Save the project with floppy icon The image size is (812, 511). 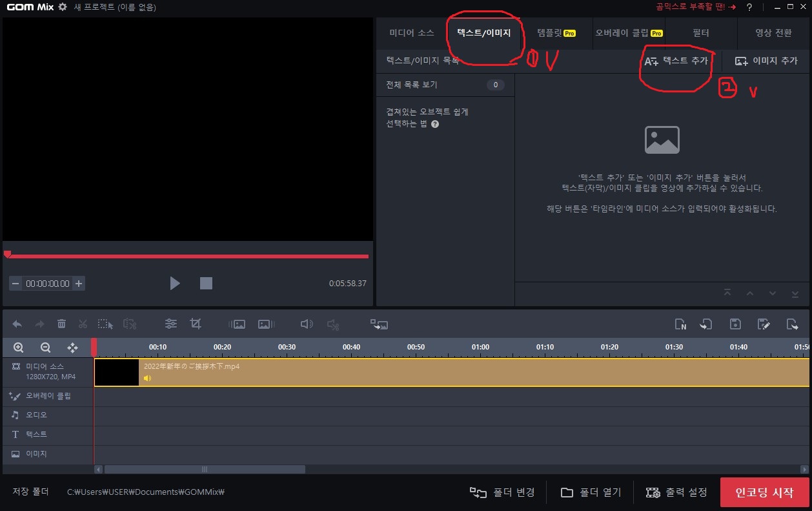[735, 324]
